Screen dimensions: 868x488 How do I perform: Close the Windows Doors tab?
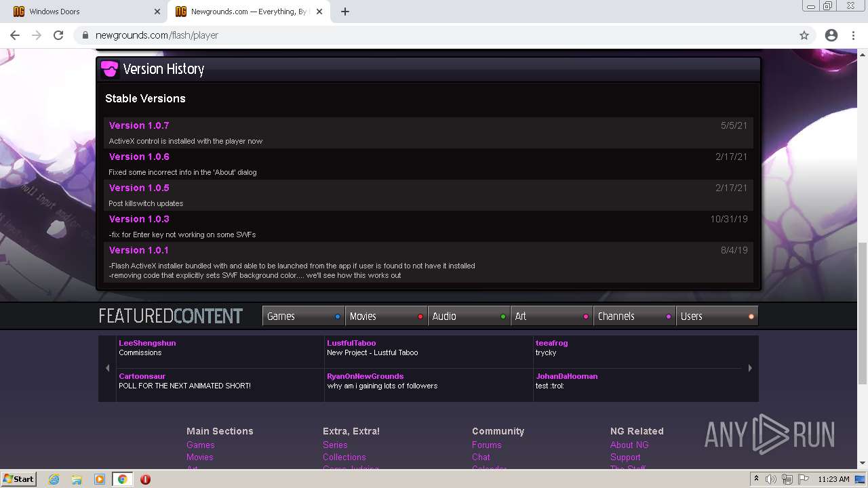[x=157, y=12]
